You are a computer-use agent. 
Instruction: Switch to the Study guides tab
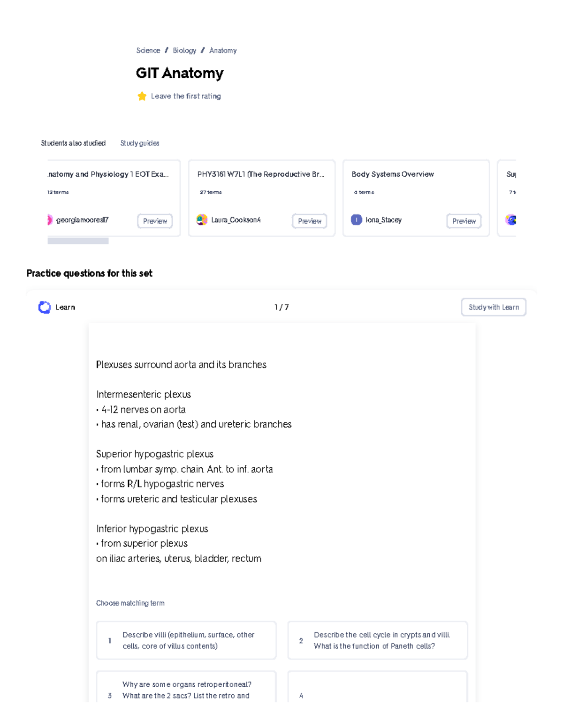[140, 143]
